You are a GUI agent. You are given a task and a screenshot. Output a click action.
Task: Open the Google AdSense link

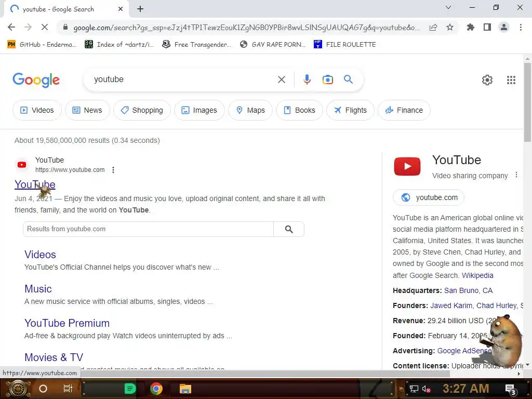pyautogui.click(x=464, y=351)
